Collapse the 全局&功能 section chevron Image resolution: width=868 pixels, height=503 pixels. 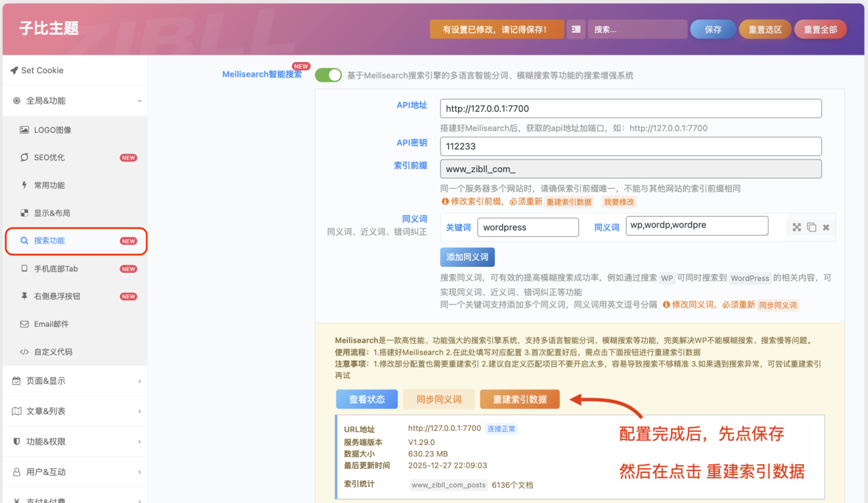[x=139, y=101]
